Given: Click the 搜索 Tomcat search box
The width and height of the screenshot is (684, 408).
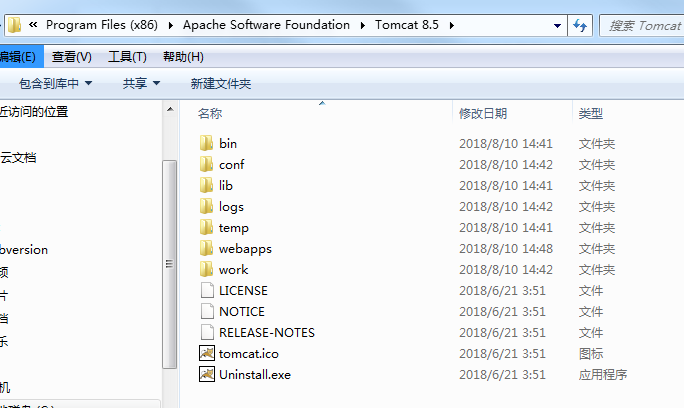Looking at the screenshot, I should (x=642, y=26).
